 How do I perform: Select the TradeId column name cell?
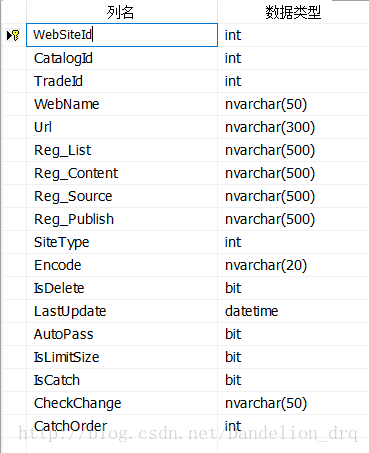[122, 81]
